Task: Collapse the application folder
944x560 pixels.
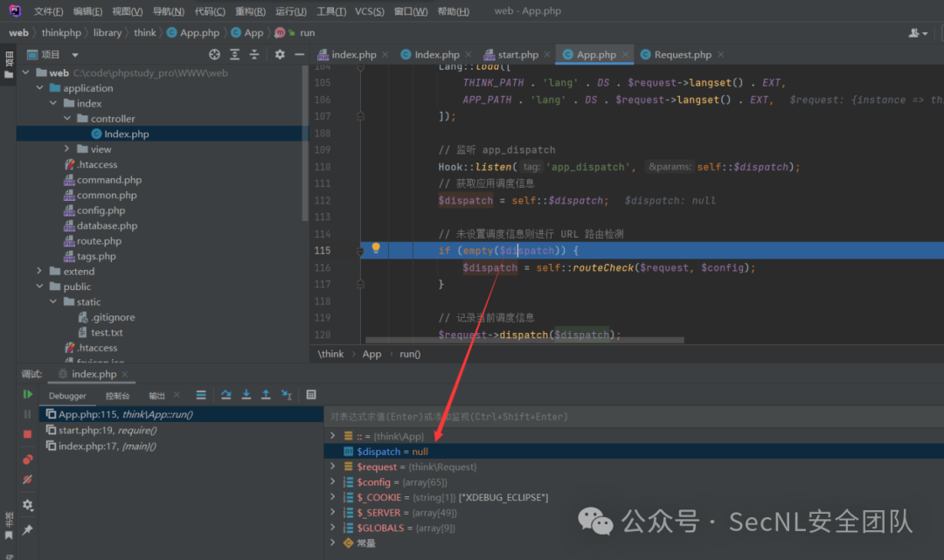Action: [39, 88]
